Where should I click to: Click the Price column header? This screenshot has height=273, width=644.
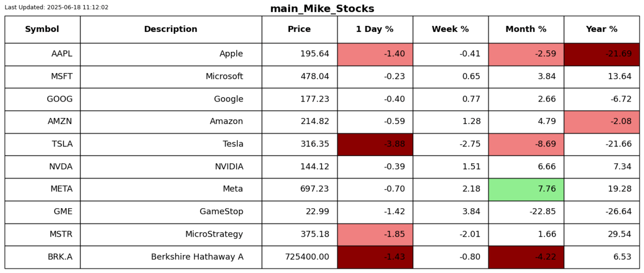[299, 29]
